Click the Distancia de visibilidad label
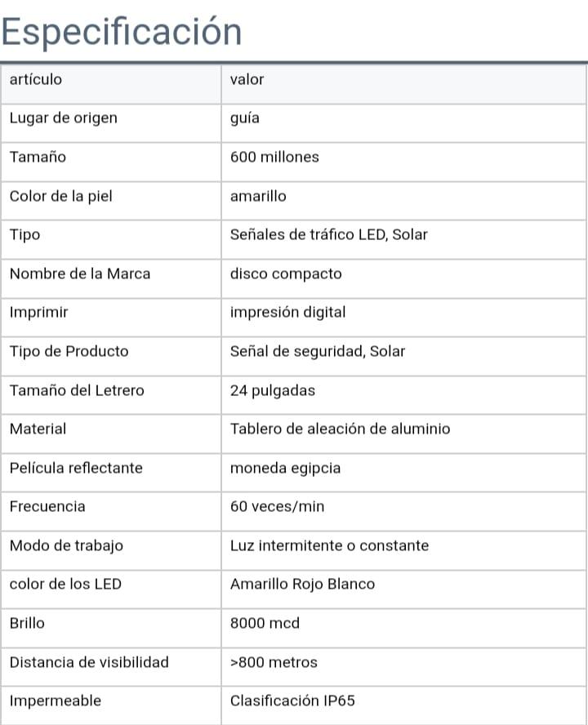This screenshot has width=588, height=725. click(89, 661)
